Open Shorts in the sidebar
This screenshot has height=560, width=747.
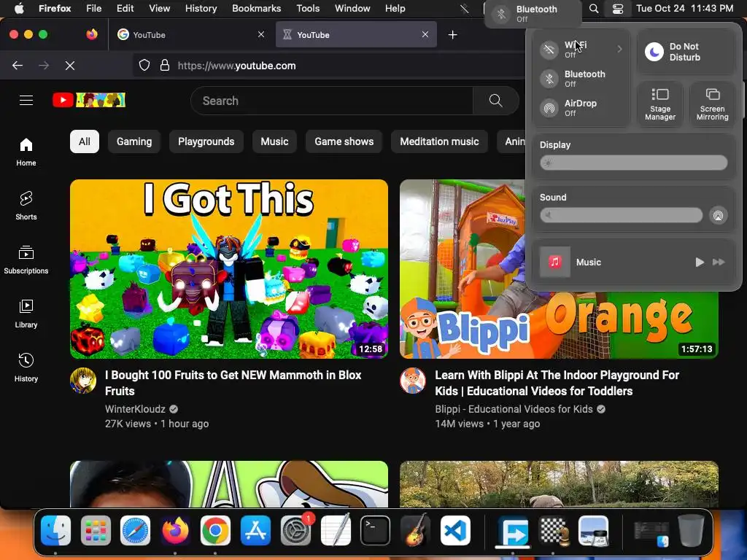(26, 206)
